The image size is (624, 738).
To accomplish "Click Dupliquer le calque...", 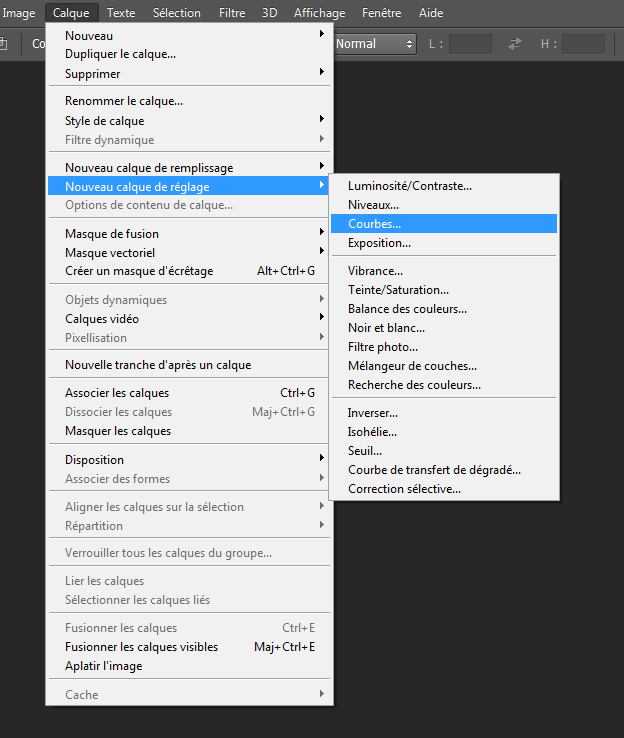I will [120, 55].
